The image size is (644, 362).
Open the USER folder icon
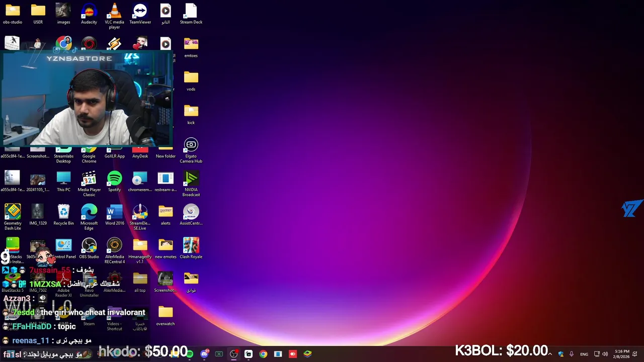38,14
